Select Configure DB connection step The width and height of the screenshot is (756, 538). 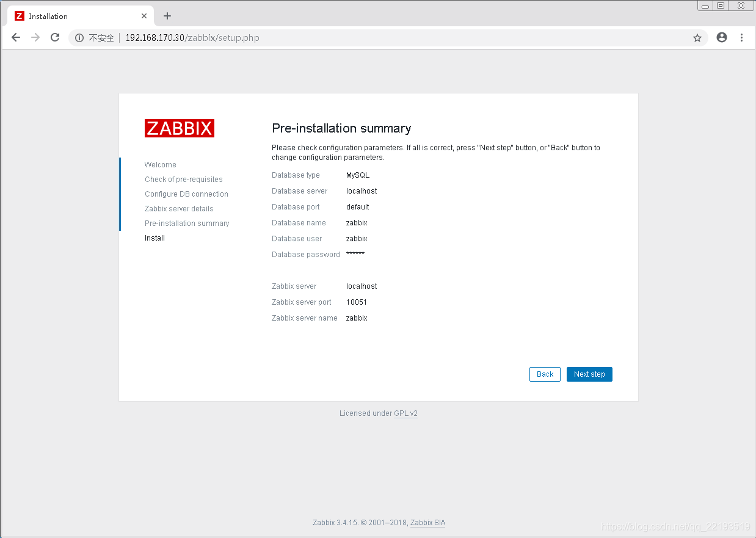point(186,194)
